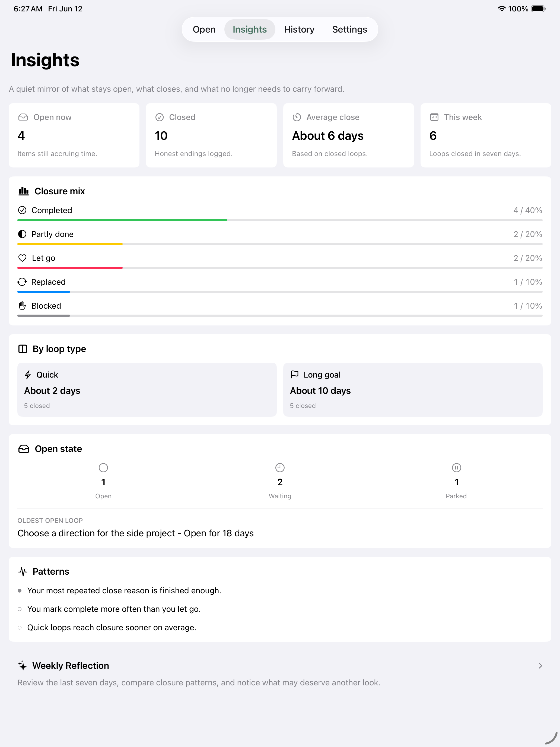Click the green Completed progress bar
560x747 pixels.
122,220
